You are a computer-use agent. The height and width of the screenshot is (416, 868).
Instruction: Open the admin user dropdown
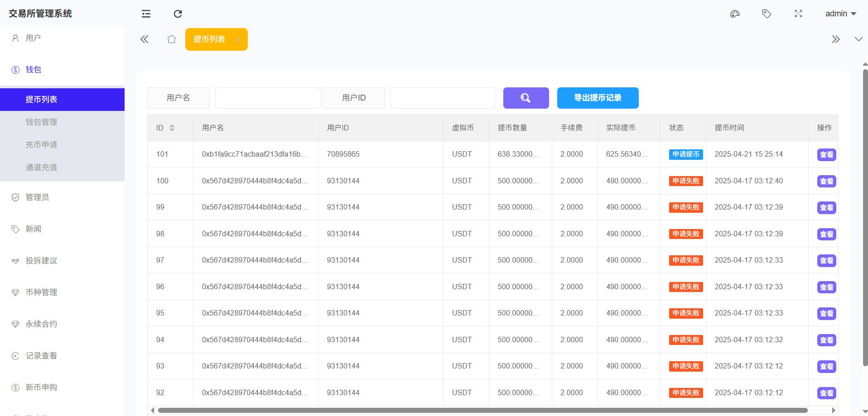click(x=840, y=14)
